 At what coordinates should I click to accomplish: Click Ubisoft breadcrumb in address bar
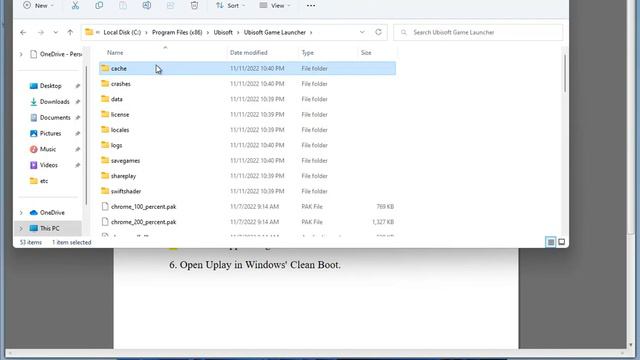click(x=223, y=32)
